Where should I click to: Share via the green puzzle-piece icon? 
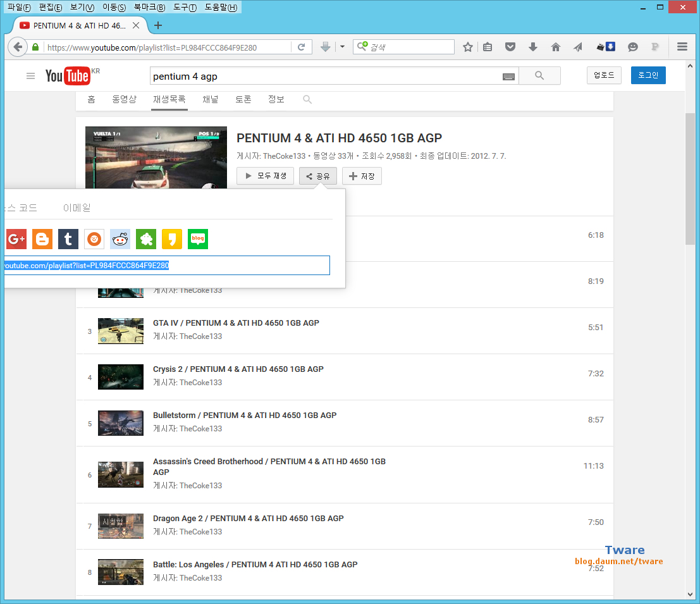pyautogui.click(x=146, y=239)
